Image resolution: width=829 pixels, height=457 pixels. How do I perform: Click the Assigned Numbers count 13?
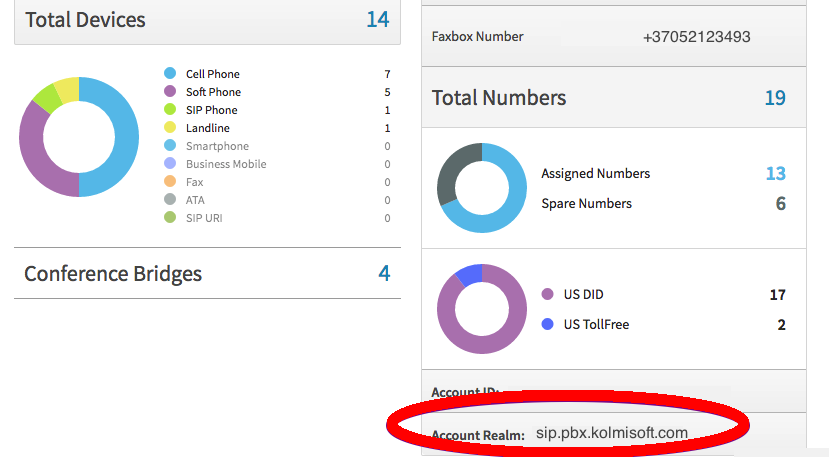(x=775, y=173)
